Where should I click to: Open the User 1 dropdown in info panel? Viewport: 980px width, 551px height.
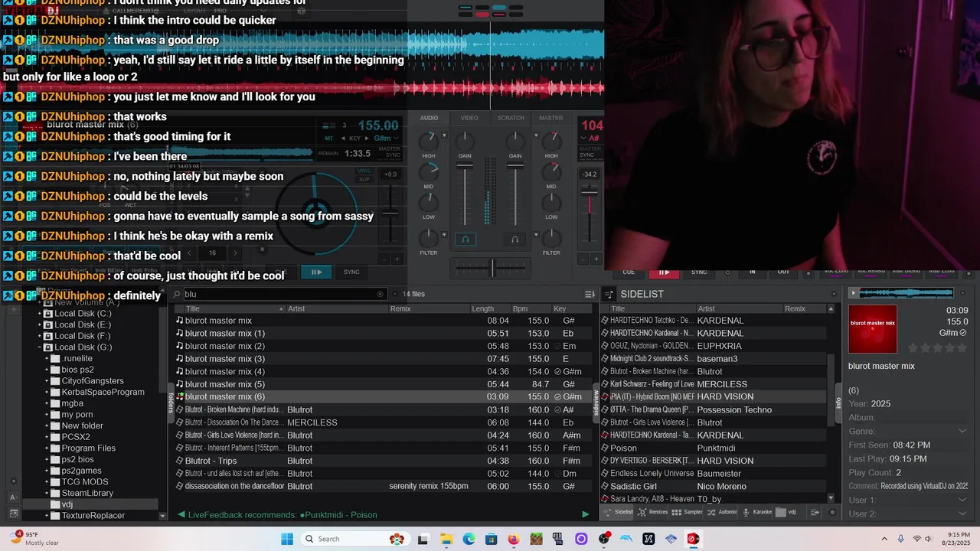[x=962, y=500]
